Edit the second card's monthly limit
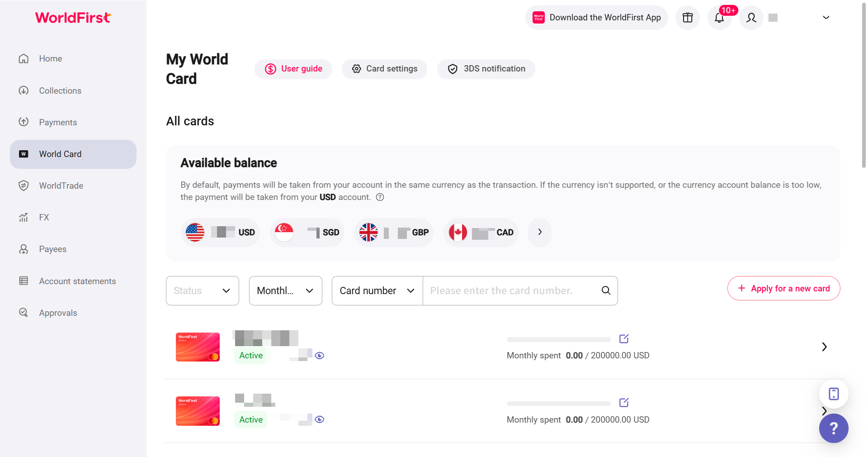868x457 pixels. pyautogui.click(x=624, y=402)
